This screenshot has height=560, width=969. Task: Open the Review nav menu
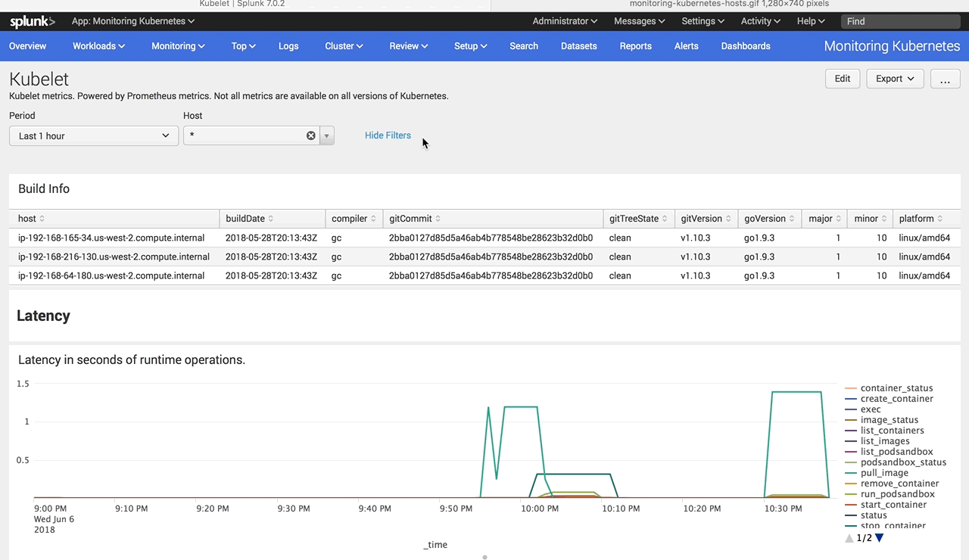pyautogui.click(x=409, y=46)
